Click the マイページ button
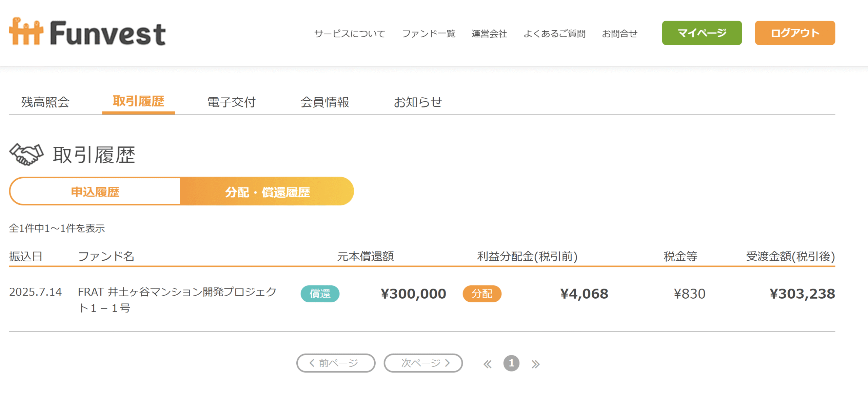Screen dimensions: 868x401 coord(702,33)
